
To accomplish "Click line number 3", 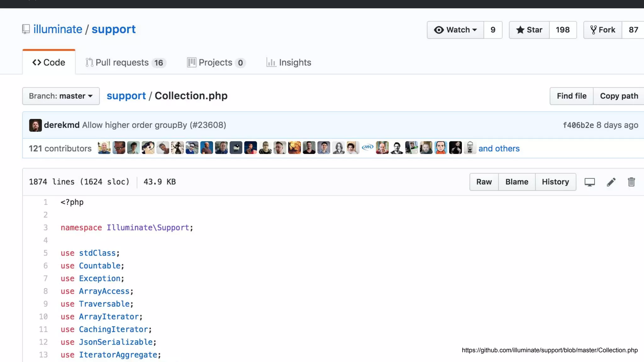I will click(46, 228).
